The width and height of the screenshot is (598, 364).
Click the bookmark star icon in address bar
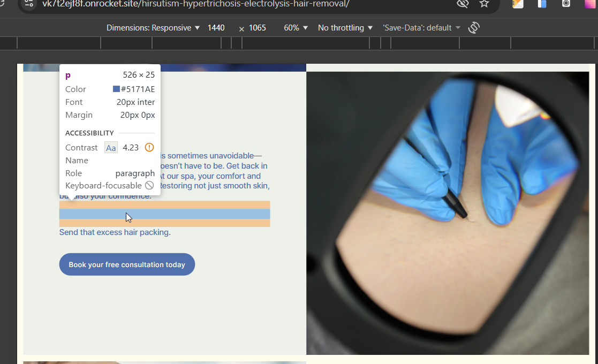click(484, 3)
